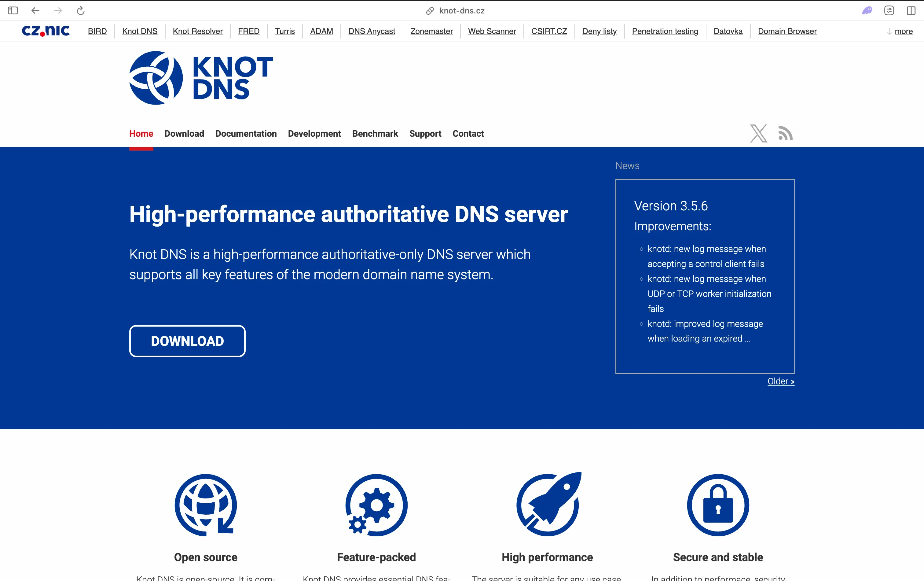The image size is (924, 581).
Task: Open the Knot Resolver link
Action: 198,31
